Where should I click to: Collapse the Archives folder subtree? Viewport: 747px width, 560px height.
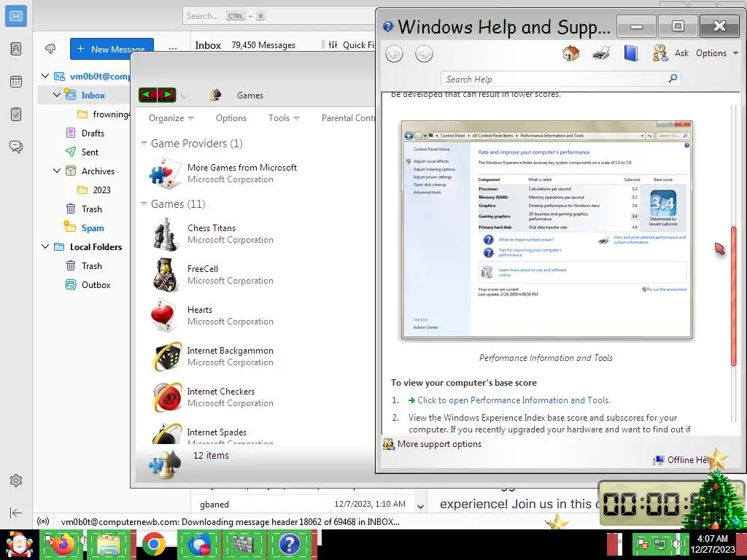pyautogui.click(x=57, y=171)
